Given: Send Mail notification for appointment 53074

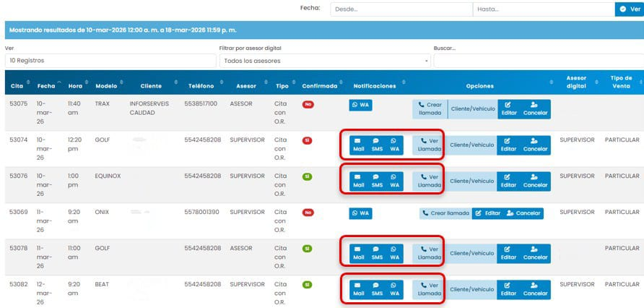Looking at the screenshot, I should (x=358, y=145).
